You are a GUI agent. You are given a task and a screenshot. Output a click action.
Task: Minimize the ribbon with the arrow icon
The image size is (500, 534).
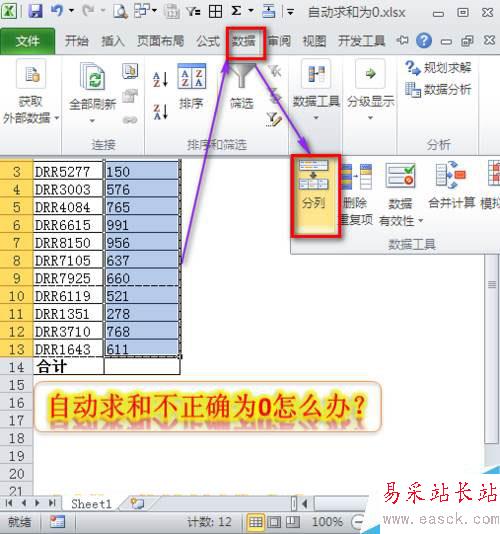(x=402, y=41)
